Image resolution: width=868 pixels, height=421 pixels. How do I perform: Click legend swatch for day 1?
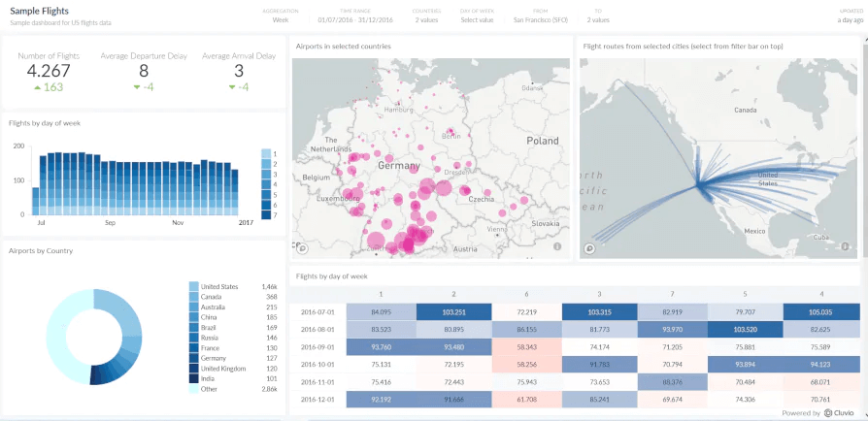coord(266,154)
